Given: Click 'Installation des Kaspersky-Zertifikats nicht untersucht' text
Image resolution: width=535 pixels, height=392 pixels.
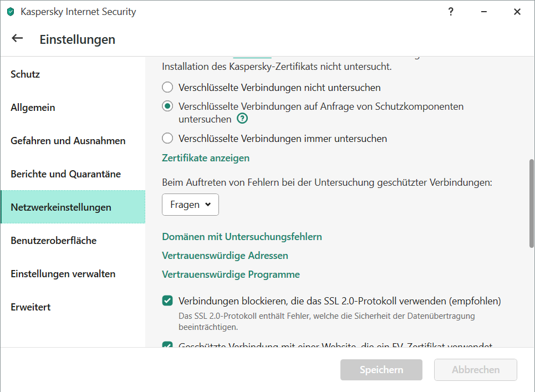Looking at the screenshot, I should point(277,66).
